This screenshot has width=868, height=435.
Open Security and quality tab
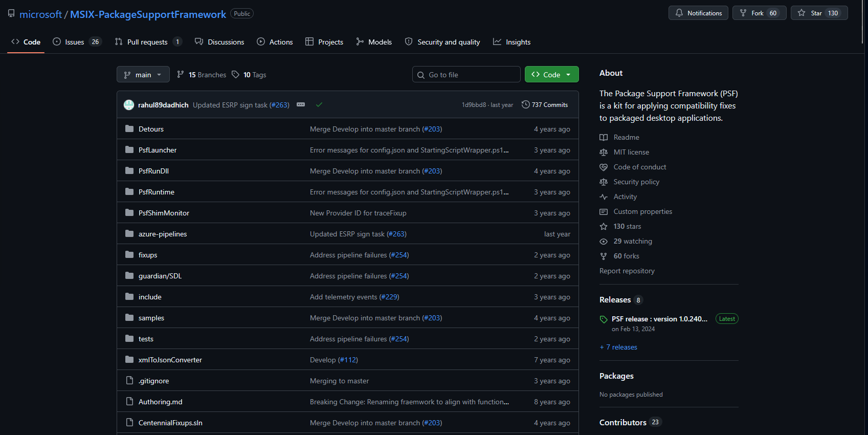point(442,42)
